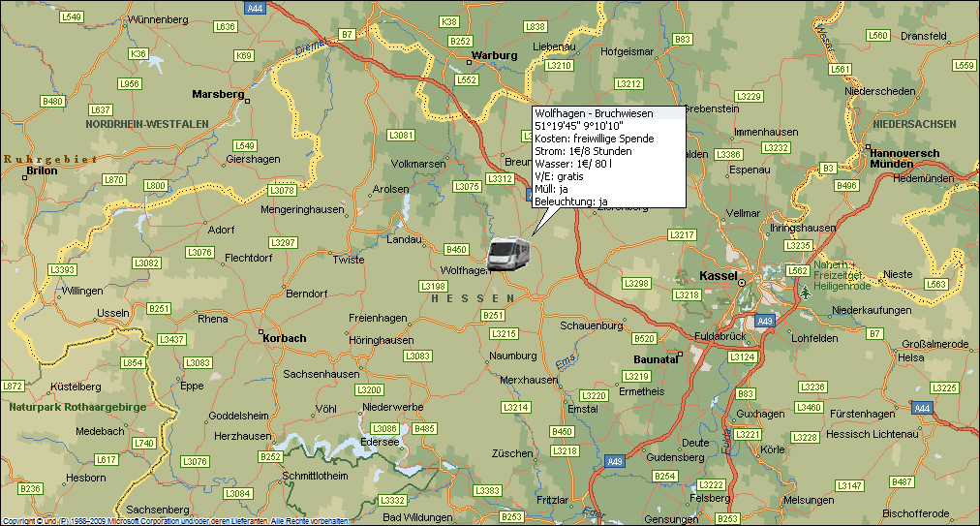Click the coordinates line 51°19'45" 9°10'10"
Image resolution: width=980 pixels, height=526 pixels.
click(579, 126)
